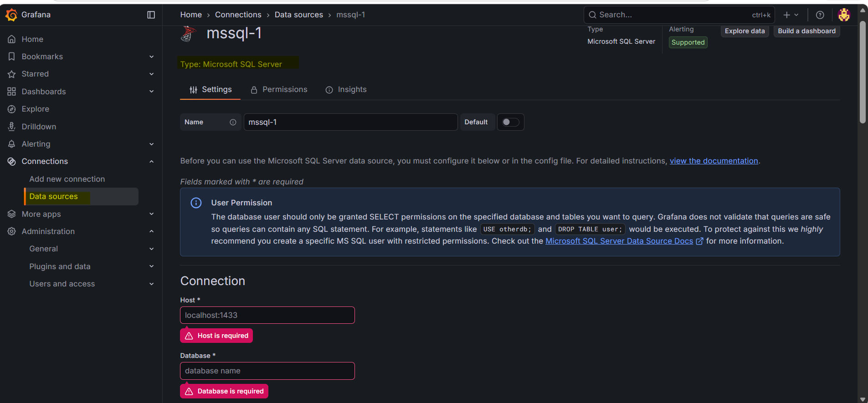Collapse the Connections section chevron
The width and height of the screenshot is (868, 403).
[x=152, y=161]
